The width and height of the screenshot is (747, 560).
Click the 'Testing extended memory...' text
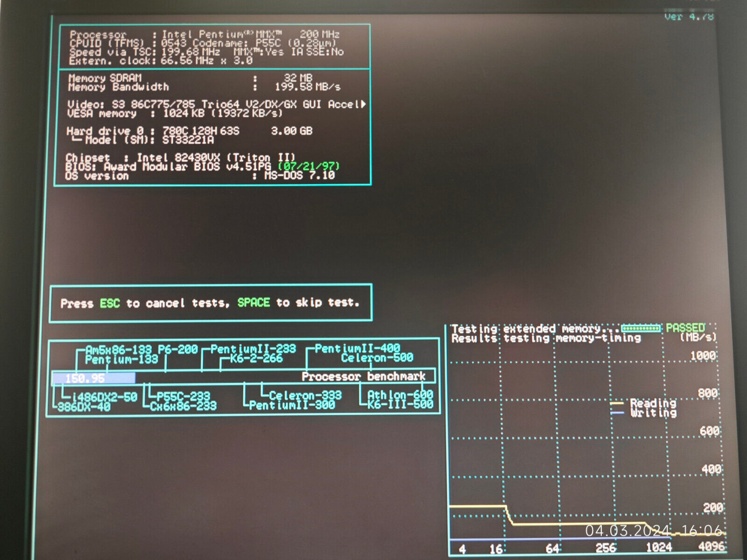(x=536, y=328)
